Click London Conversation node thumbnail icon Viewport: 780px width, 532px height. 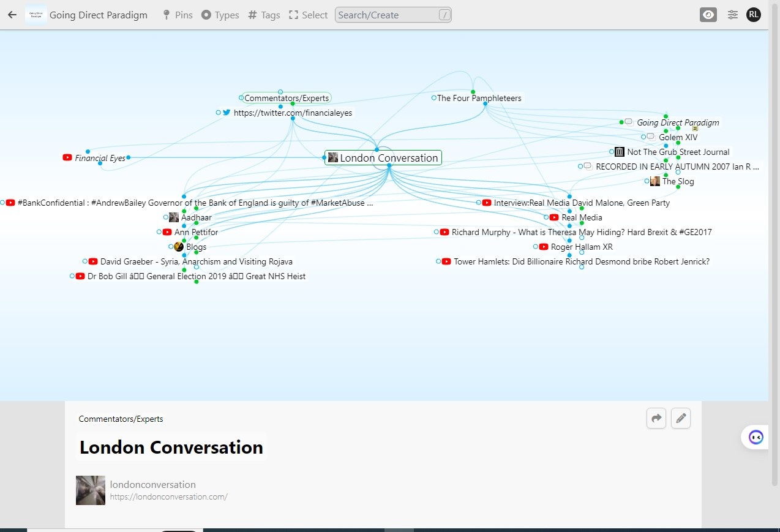click(x=333, y=157)
